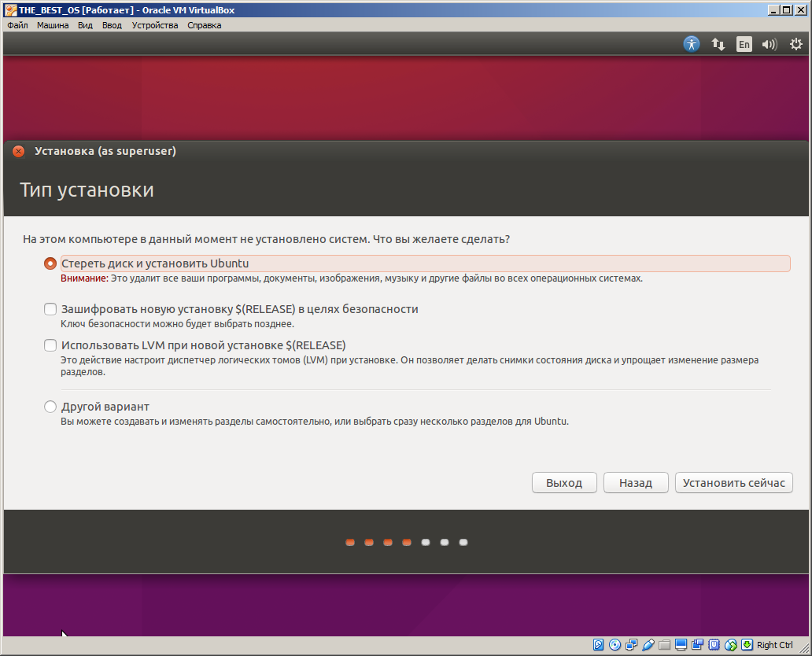Click the network adapters status icon
The width and height of the screenshot is (812, 656).
[x=631, y=645]
